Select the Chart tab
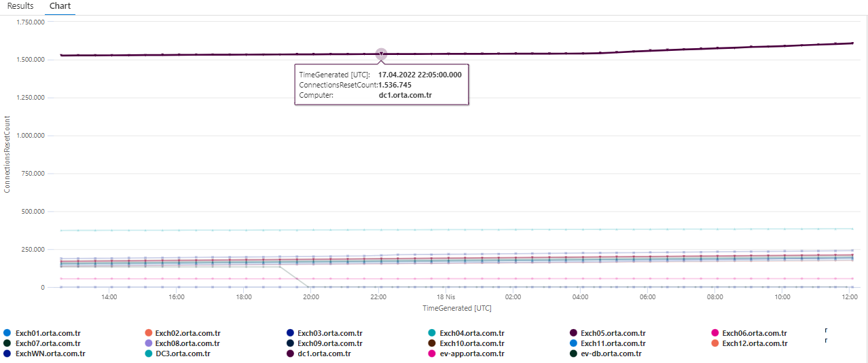The image size is (868, 363). coord(60,6)
